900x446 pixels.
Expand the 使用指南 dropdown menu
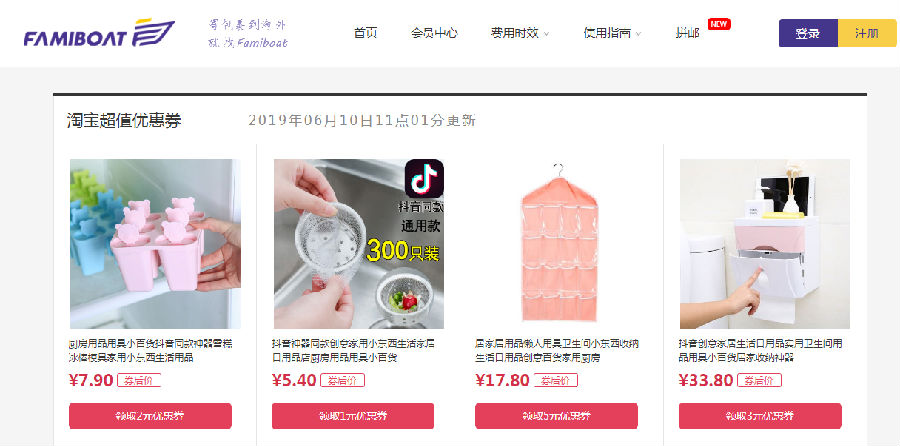pyautogui.click(x=612, y=33)
